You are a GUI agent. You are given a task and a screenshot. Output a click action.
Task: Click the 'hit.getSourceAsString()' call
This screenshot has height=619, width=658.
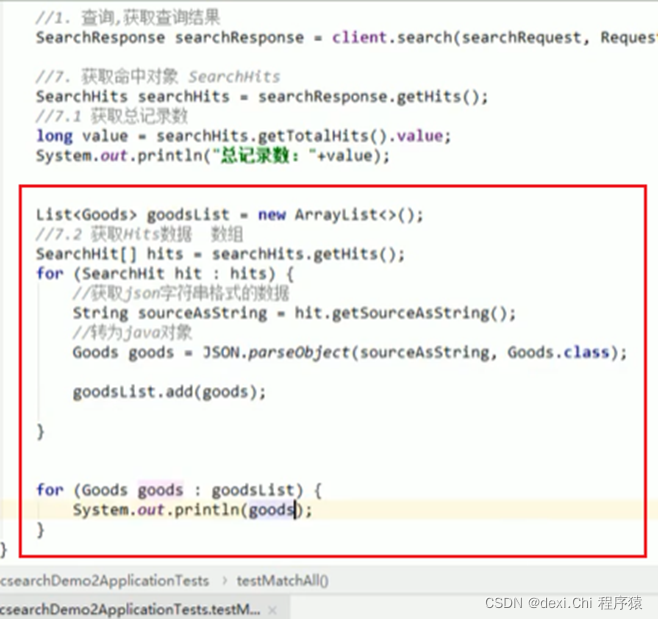400,313
